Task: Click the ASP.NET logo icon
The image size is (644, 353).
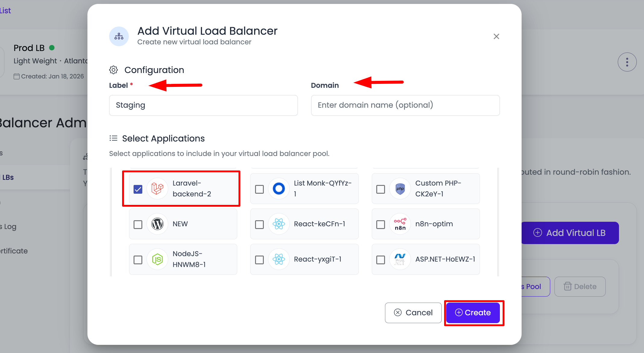Action: [400, 259]
